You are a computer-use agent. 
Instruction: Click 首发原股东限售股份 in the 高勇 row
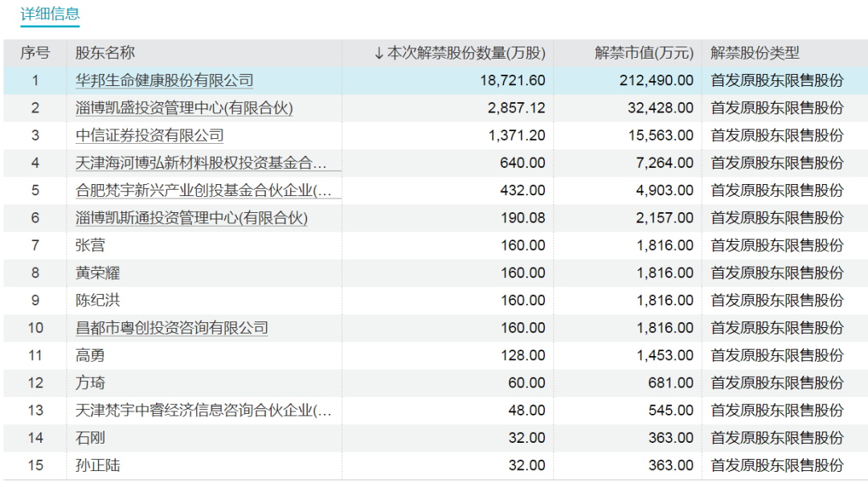click(777, 356)
